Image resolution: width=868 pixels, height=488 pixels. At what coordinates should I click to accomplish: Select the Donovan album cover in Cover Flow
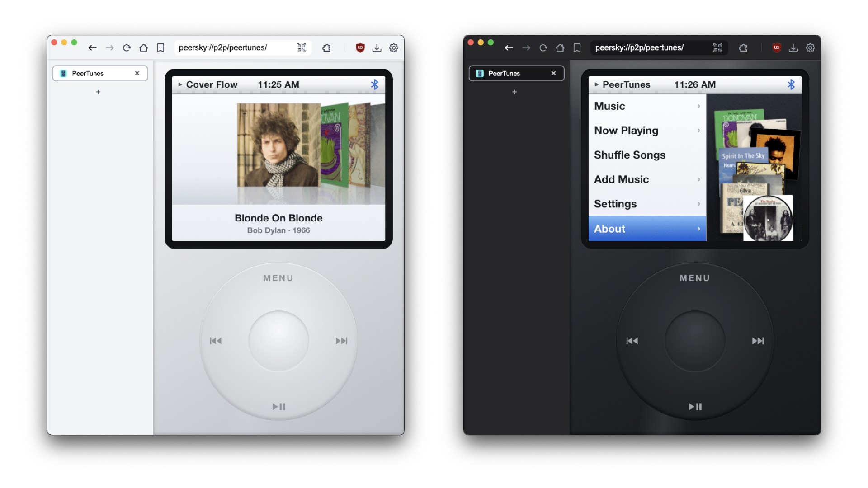[x=335, y=145]
